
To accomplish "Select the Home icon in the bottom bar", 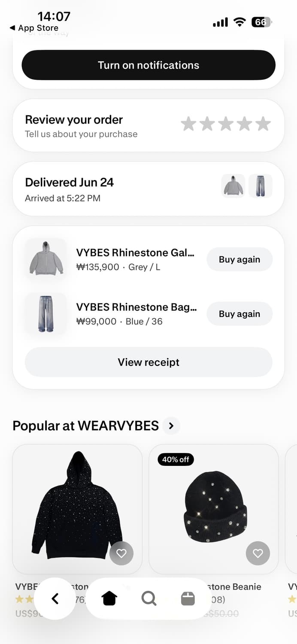I will (109, 598).
